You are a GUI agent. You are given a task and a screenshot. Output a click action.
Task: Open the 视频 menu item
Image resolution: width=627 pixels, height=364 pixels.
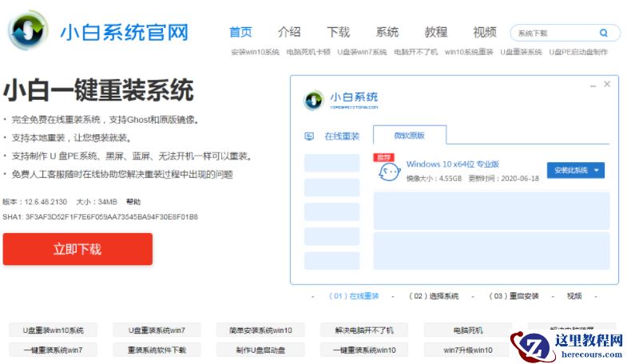coord(485,32)
